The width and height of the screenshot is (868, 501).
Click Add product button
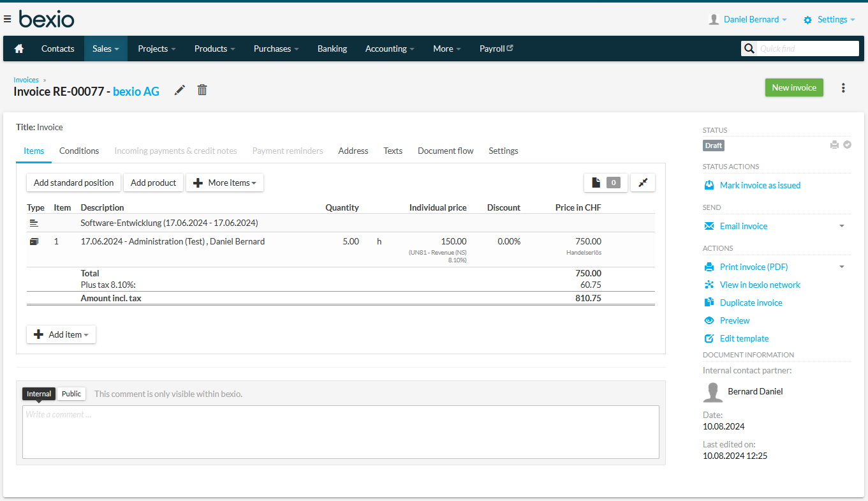pos(153,183)
